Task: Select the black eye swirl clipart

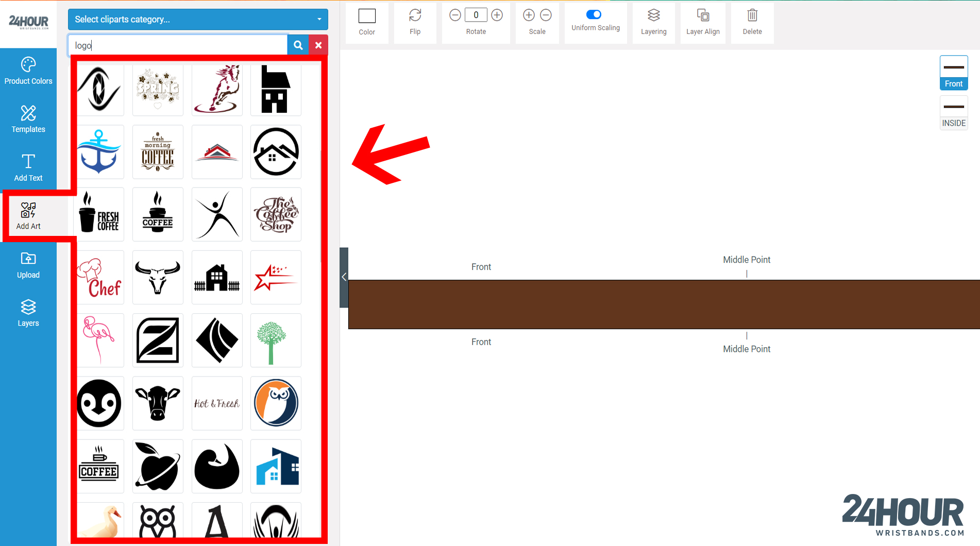Action: click(99, 89)
